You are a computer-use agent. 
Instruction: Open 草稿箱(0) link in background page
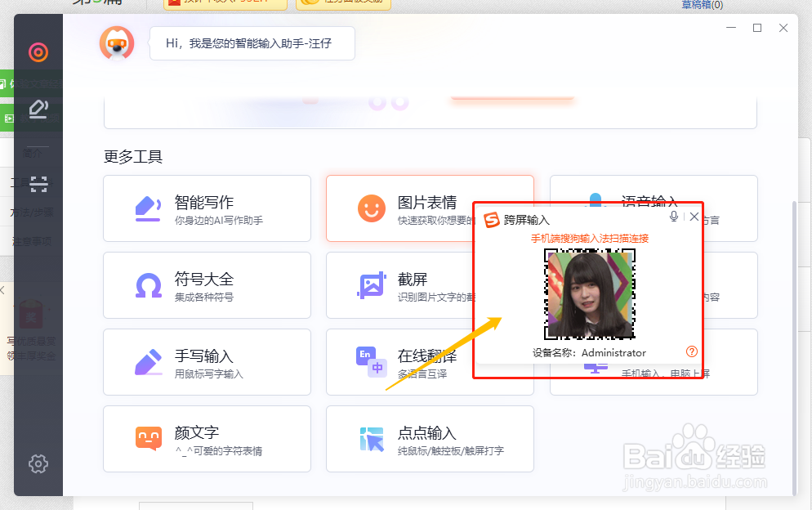[702, 5]
